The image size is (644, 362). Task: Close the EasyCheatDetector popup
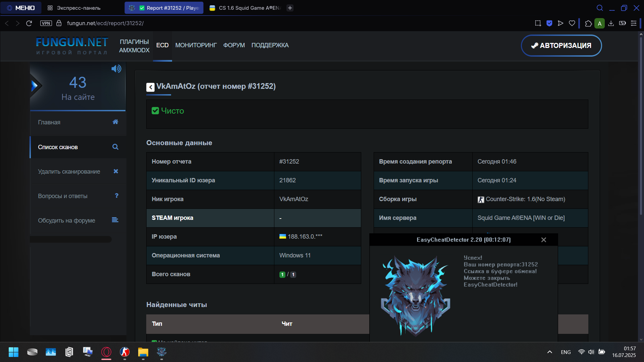coord(544,240)
